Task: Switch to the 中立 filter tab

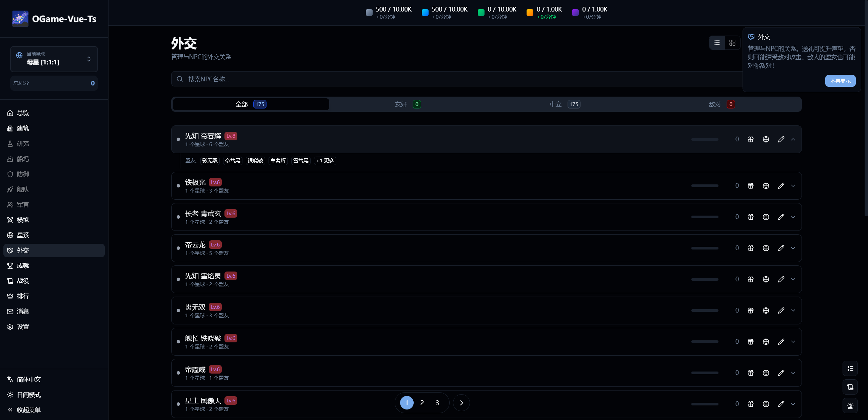Action: click(564, 104)
